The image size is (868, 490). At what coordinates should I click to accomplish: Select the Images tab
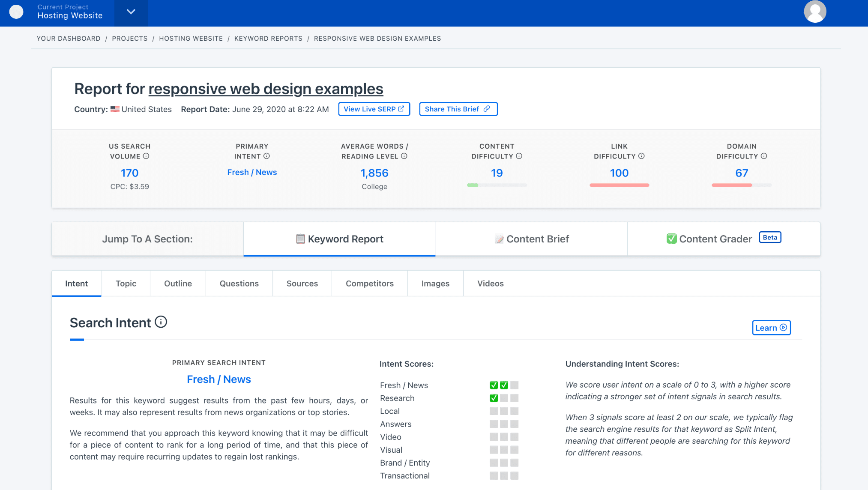coord(435,284)
